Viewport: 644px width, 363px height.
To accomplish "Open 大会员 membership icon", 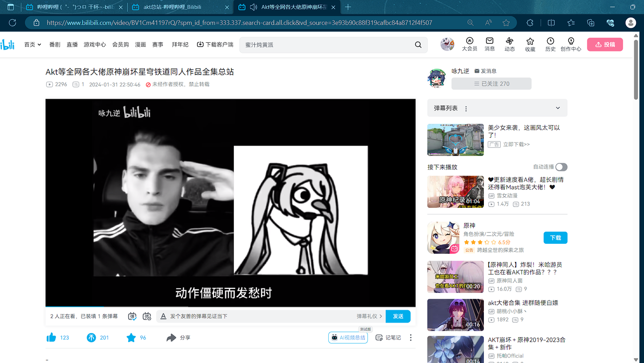I will [x=469, y=45].
